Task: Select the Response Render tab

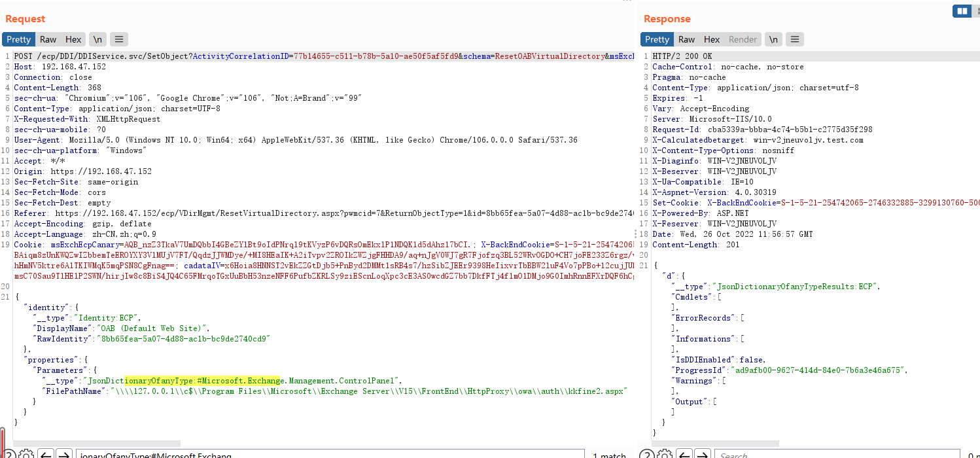Action: (743, 39)
